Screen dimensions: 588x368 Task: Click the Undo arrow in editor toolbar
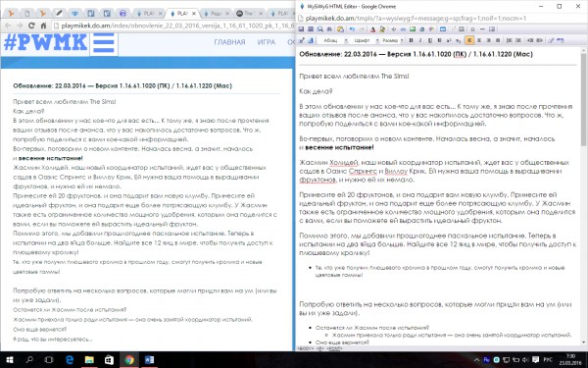coord(352,28)
